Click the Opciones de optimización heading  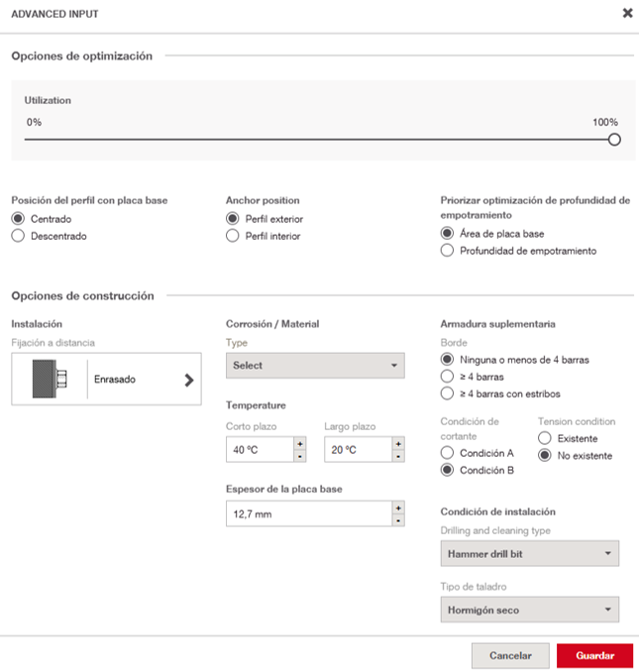click(82, 56)
